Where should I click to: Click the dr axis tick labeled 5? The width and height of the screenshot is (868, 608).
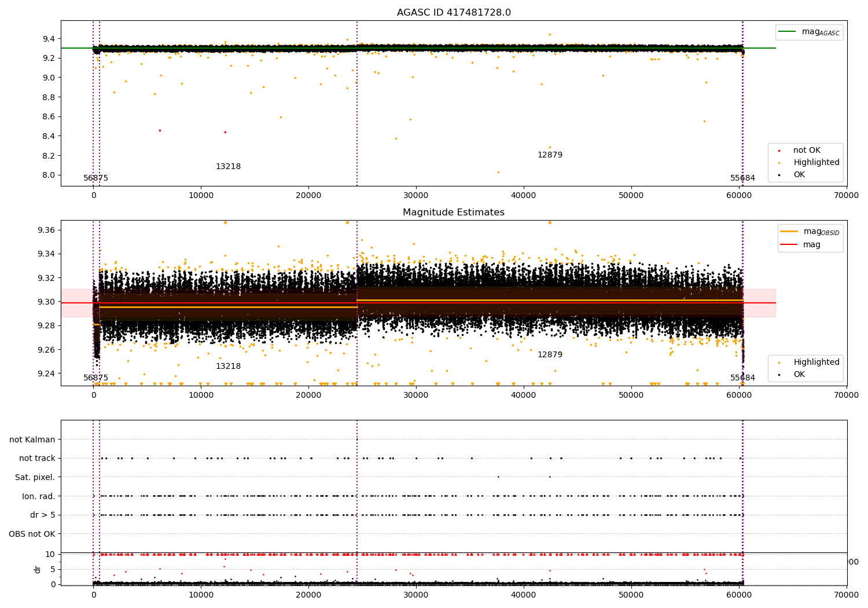pos(53,569)
